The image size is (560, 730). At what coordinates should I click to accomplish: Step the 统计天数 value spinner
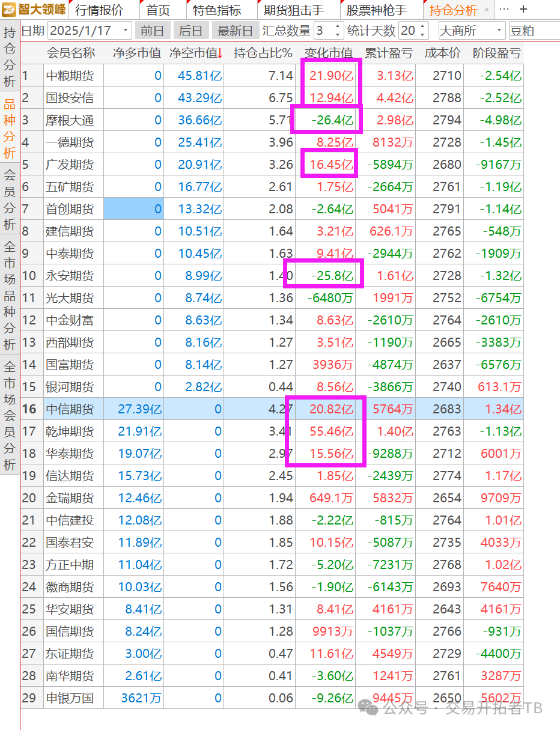[424, 31]
